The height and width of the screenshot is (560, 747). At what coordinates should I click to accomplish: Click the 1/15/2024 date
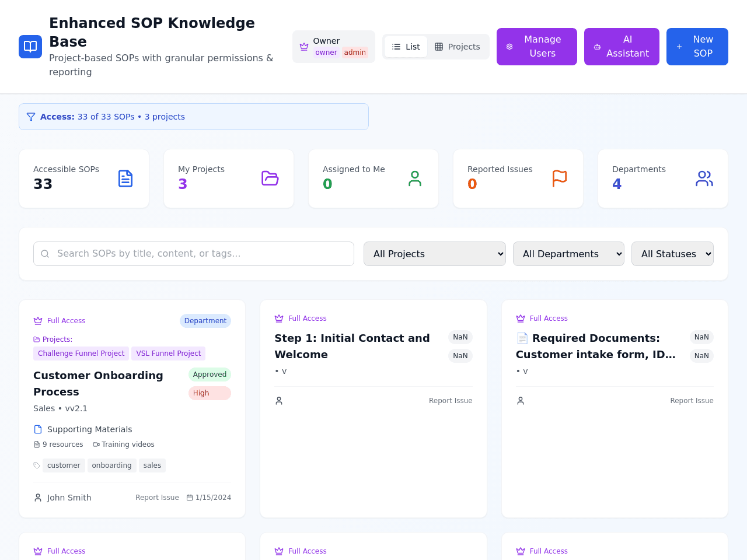tap(213, 498)
